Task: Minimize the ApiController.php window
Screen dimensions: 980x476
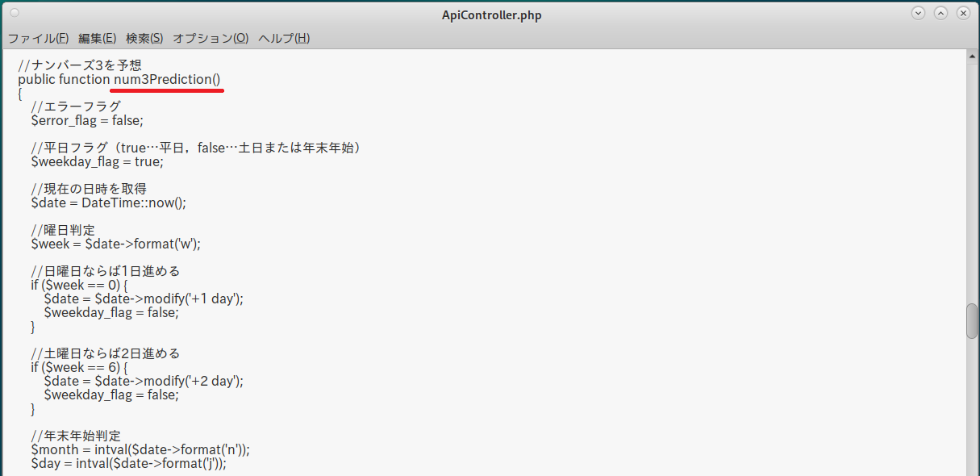Action: 918,14
